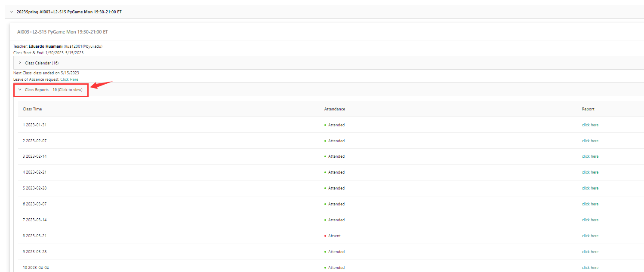Screen dimensions: 644x272
Task: Open report for class 2 on 2023-02-07
Action: point(590,141)
